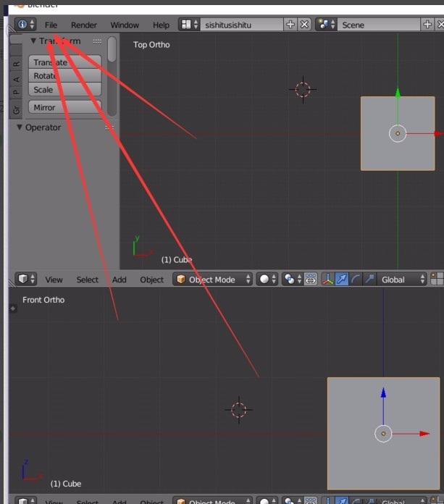Grab the red X-axis arrow in Front Ortho view
The width and height of the screenshot is (444, 504).
click(x=424, y=434)
